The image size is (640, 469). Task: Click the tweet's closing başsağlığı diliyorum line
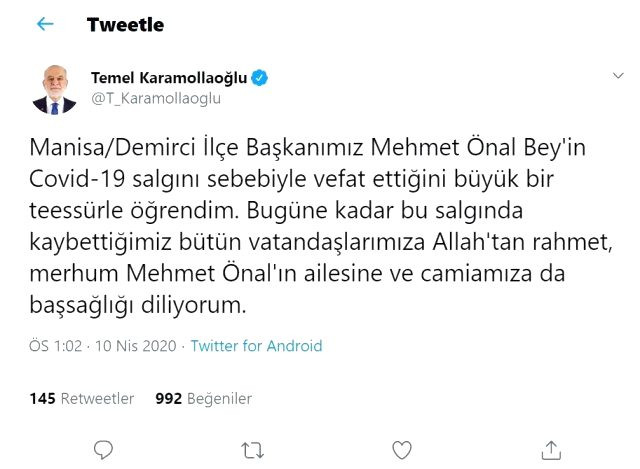pyautogui.click(x=138, y=305)
